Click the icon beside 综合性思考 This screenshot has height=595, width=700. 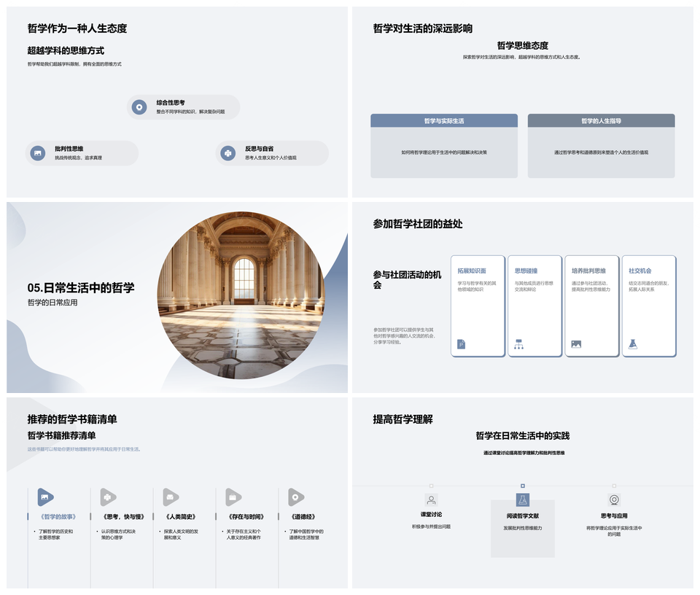click(139, 107)
